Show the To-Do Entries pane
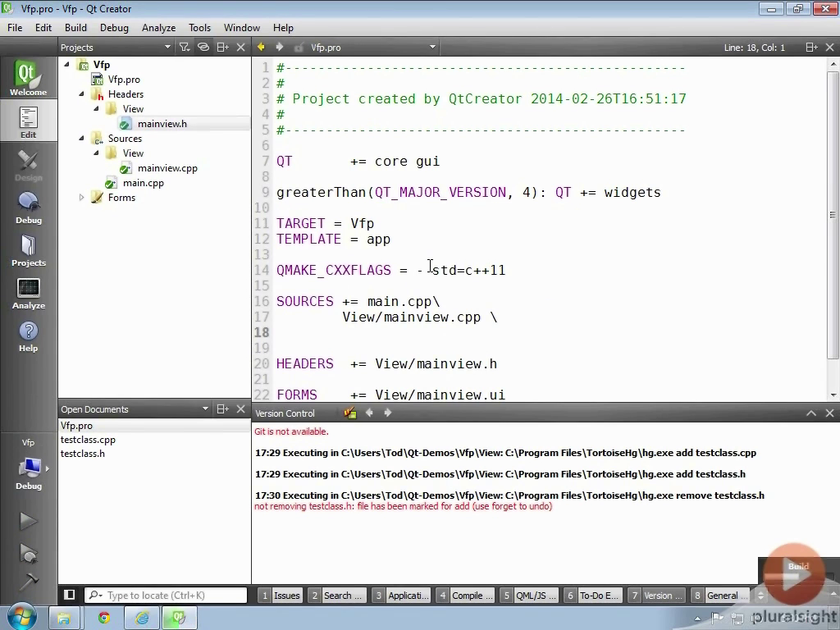The width and height of the screenshot is (840, 630). coord(593,596)
